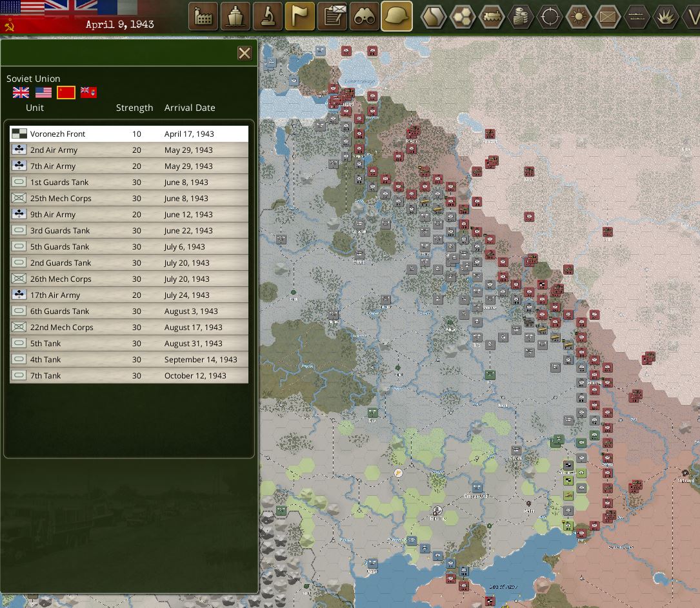This screenshot has height=608, width=700.
Task: Open the binoculars intelligence panel
Action: coord(365,16)
